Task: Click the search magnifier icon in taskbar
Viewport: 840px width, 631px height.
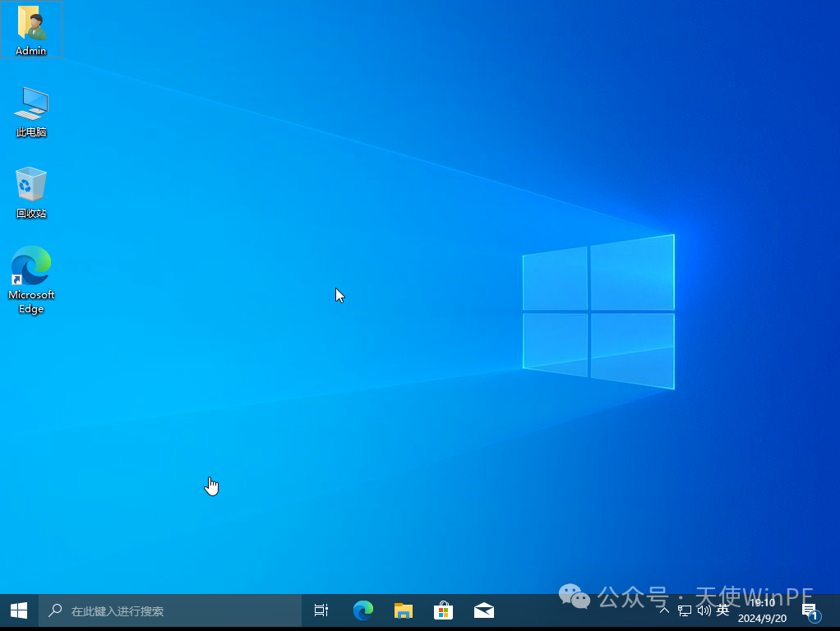Action: pyautogui.click(x=56, y=610)
